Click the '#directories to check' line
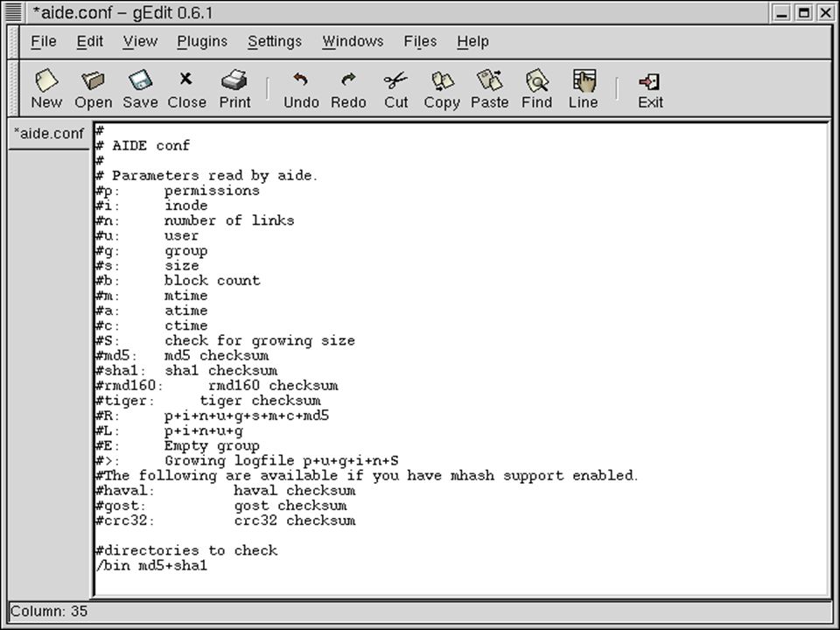The height and width of the screenshot is (630, 840). point(186,550)
